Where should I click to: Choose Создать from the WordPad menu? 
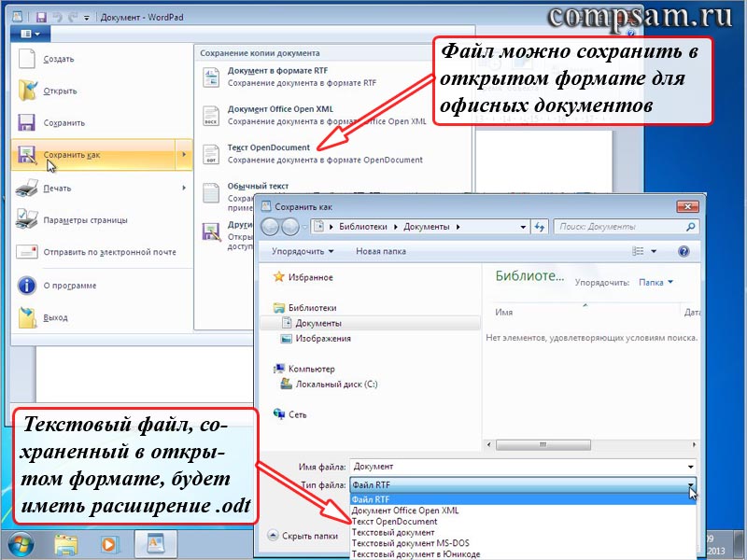[102, 59]
